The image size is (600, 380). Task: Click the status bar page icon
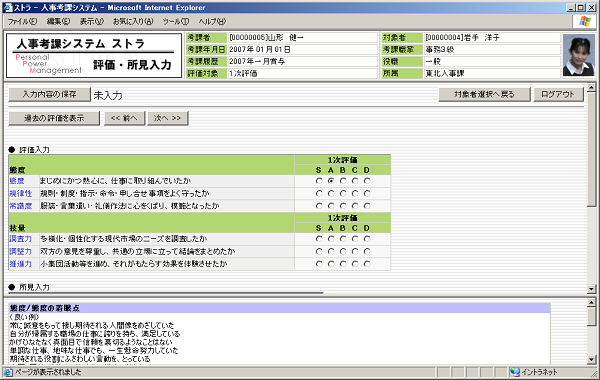[x=8, y=372]
